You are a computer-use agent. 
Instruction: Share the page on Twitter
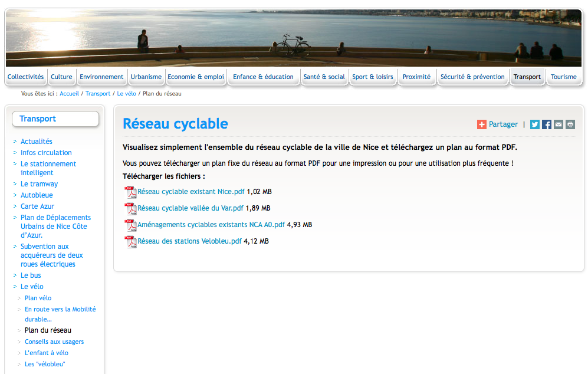(x=534, y=124)
